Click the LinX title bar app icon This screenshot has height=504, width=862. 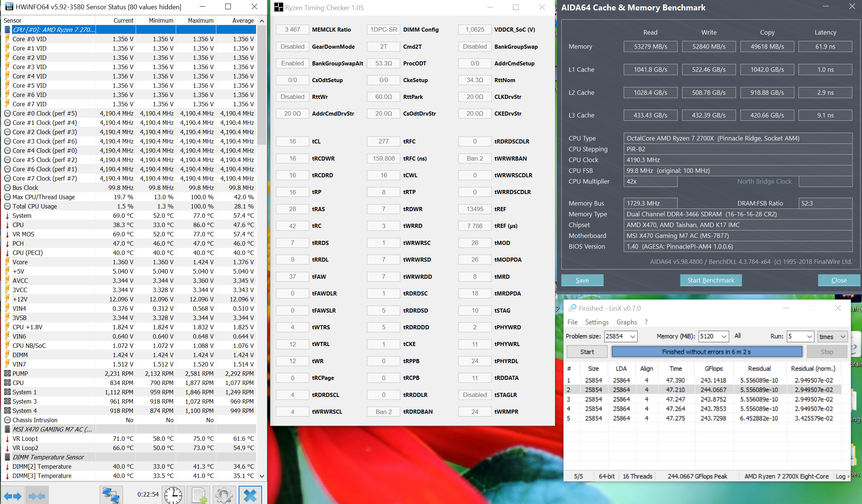click(572, 308)
